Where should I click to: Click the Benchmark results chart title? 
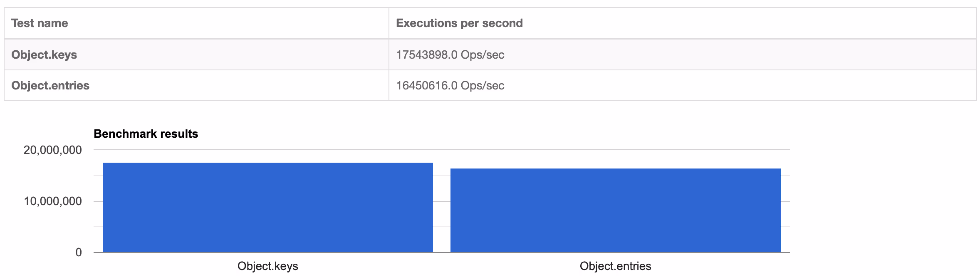pyautogui.click(x=146, y=134)
